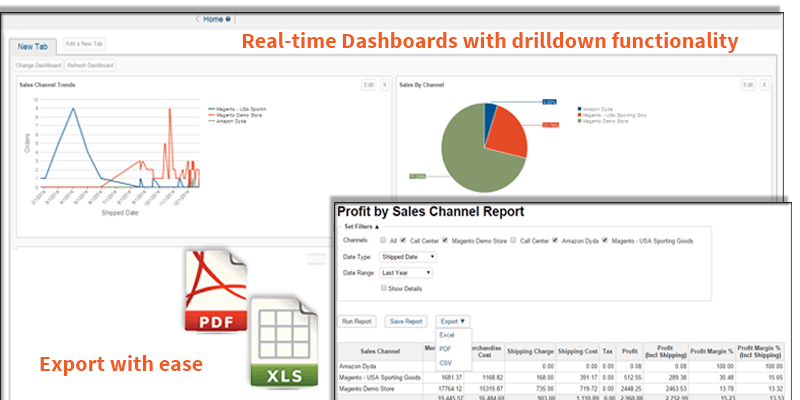Open the Date Type dropdown
This screenshot has width=800, height=400.
[408, 257]
